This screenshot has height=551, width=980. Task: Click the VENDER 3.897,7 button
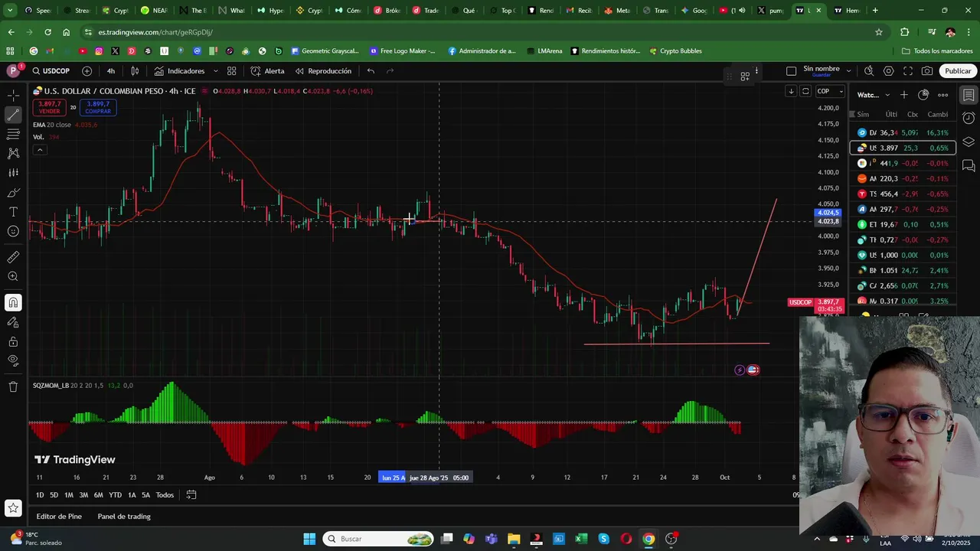pos(49,107)
